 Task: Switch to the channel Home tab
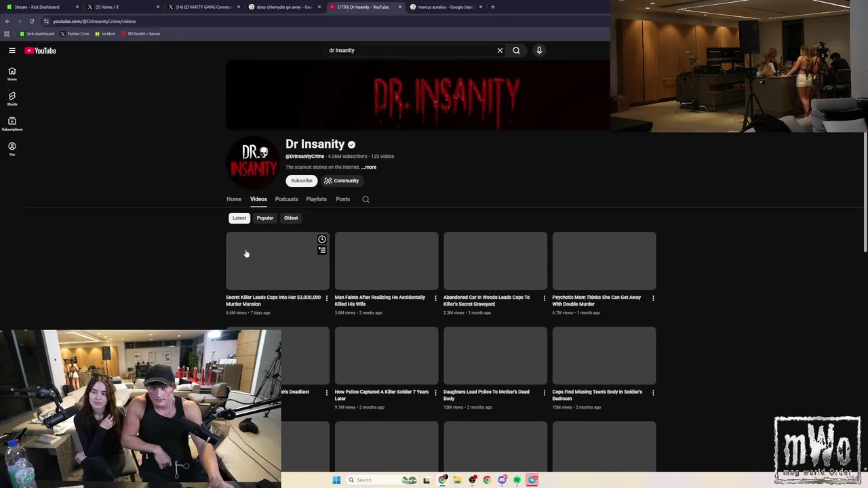pyautogui.click(x=234, y=199)
